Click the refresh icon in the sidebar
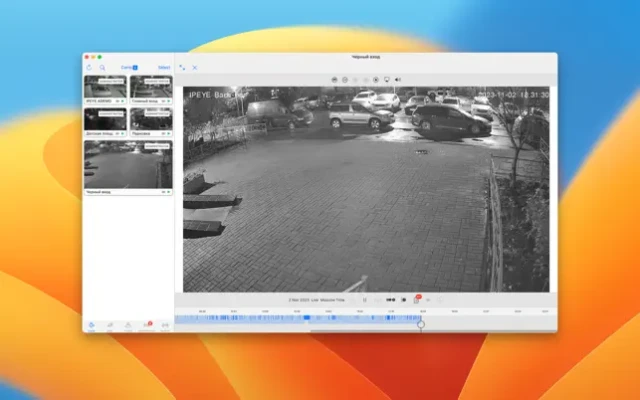 pyautogui.click(x=90, y=68)
